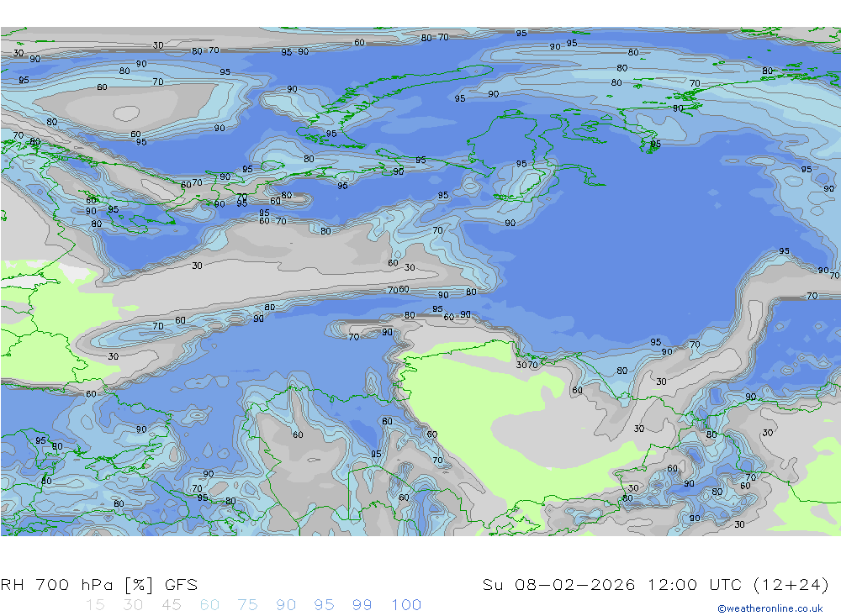Select the '12:00 UTC' time text
The width and height of the screenshot is (841, 616).
coord(695,584)
